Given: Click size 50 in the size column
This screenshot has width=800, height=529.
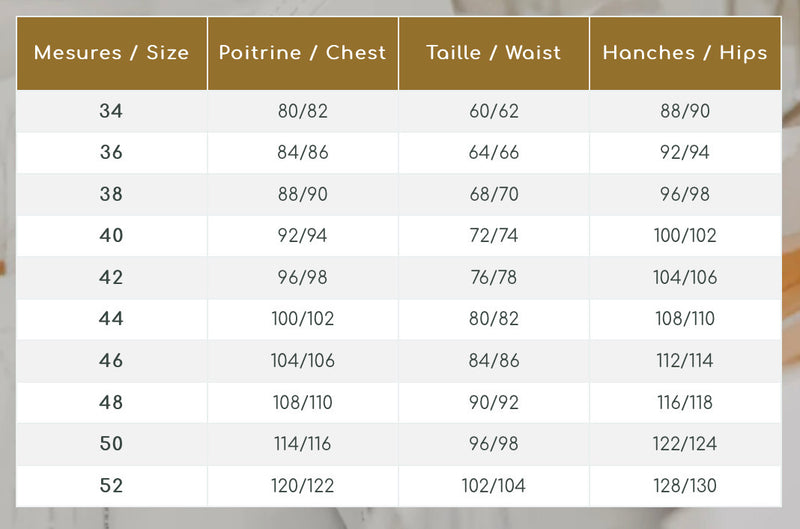Looking at the screenshot, I should 111,443.
